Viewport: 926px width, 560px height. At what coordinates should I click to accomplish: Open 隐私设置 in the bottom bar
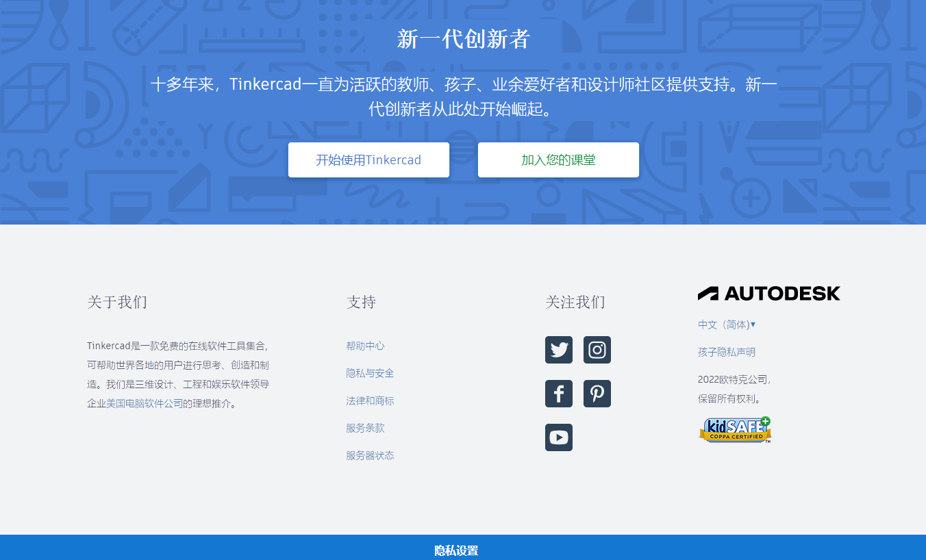456,550
